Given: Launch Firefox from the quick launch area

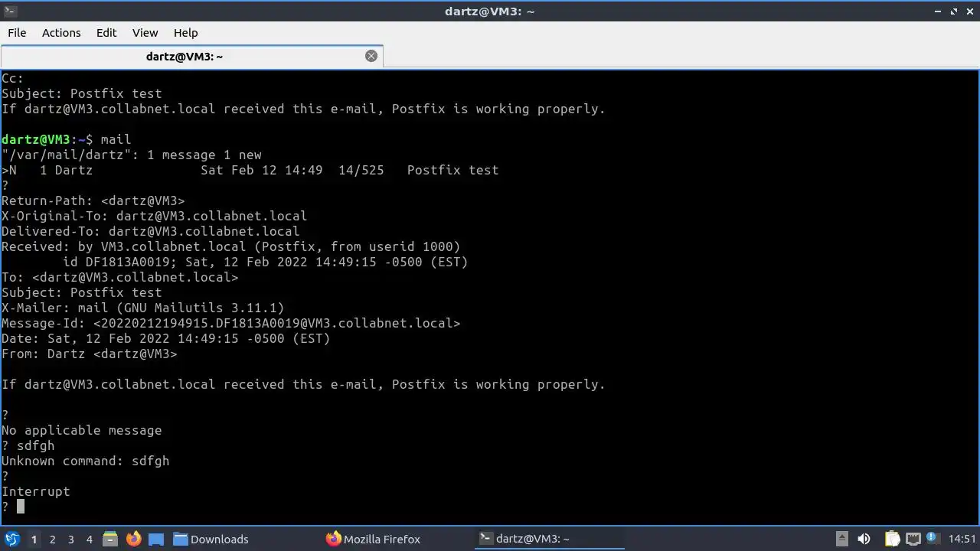Looking at the screenshot, I should (x=133, y=539).
